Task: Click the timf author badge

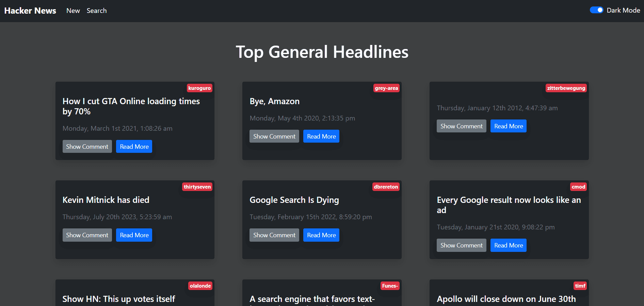Action: [580, 286]
